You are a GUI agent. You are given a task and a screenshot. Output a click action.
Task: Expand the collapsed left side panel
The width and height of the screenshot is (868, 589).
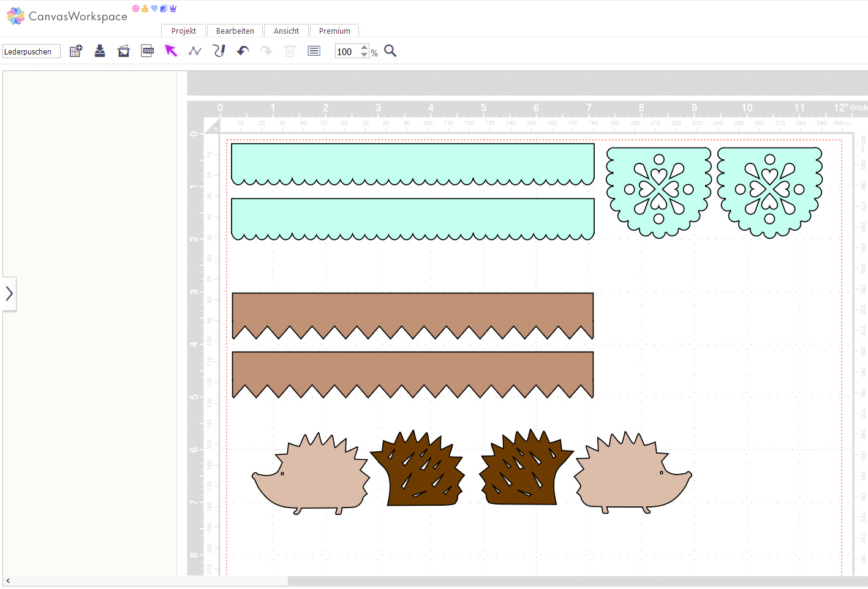tap(9, 294)
